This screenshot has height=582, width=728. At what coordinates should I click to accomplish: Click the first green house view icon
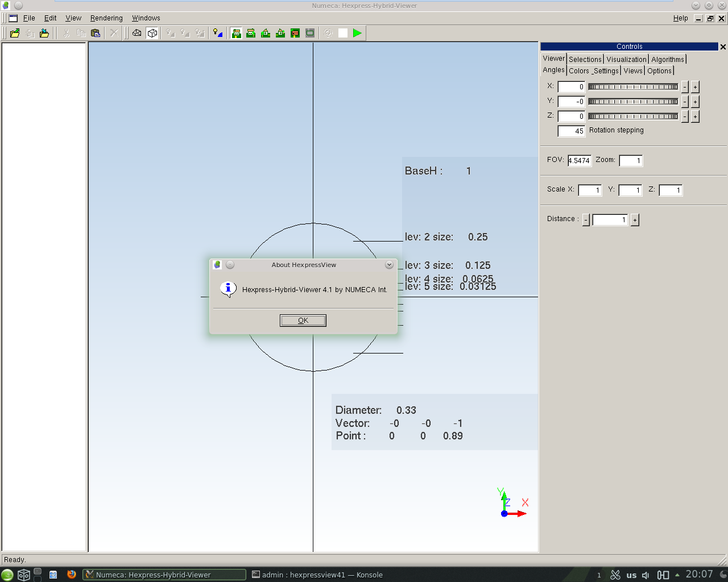tap(236, 33)
